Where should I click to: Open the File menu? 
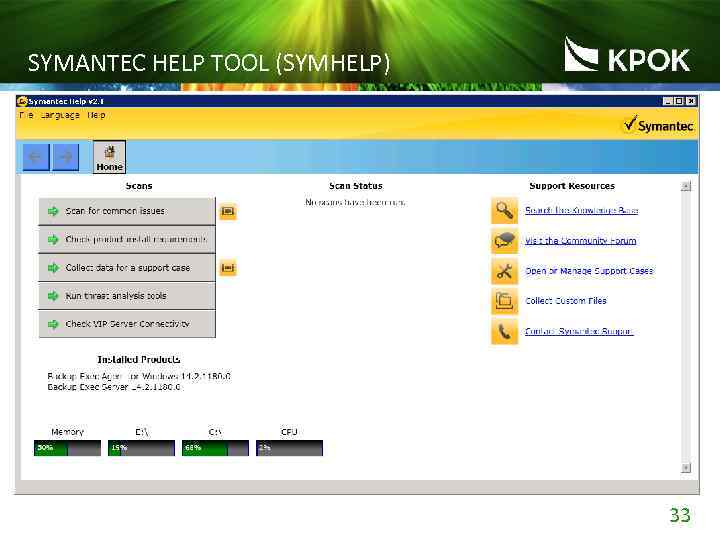(26, 115)
